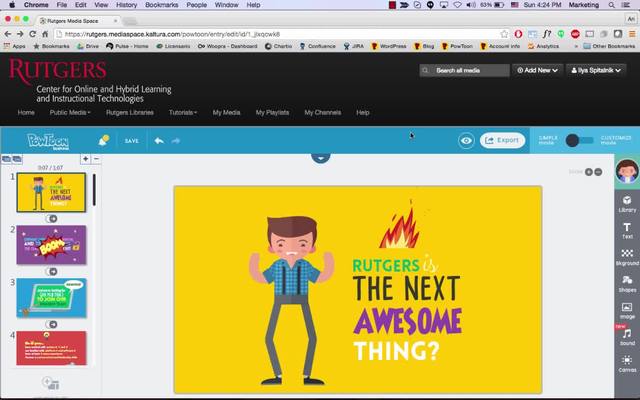
Task: Click the PowToon logo
Action: 48,141
